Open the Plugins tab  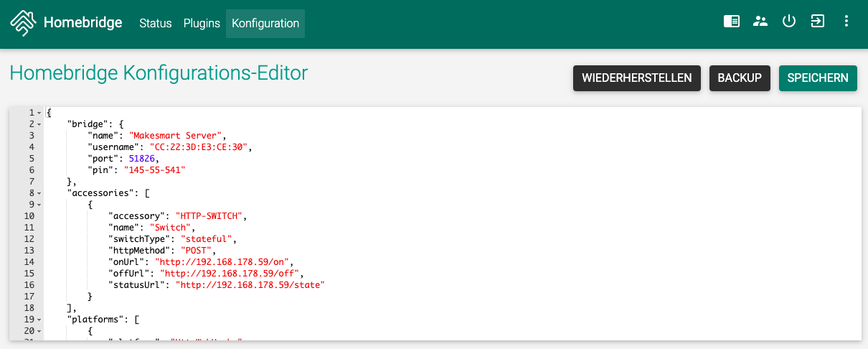202,23
